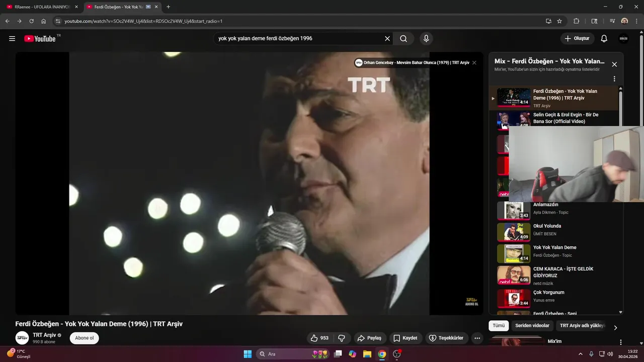
Task: Close the Mix playlist panel
Action: [x=614, y=64]
